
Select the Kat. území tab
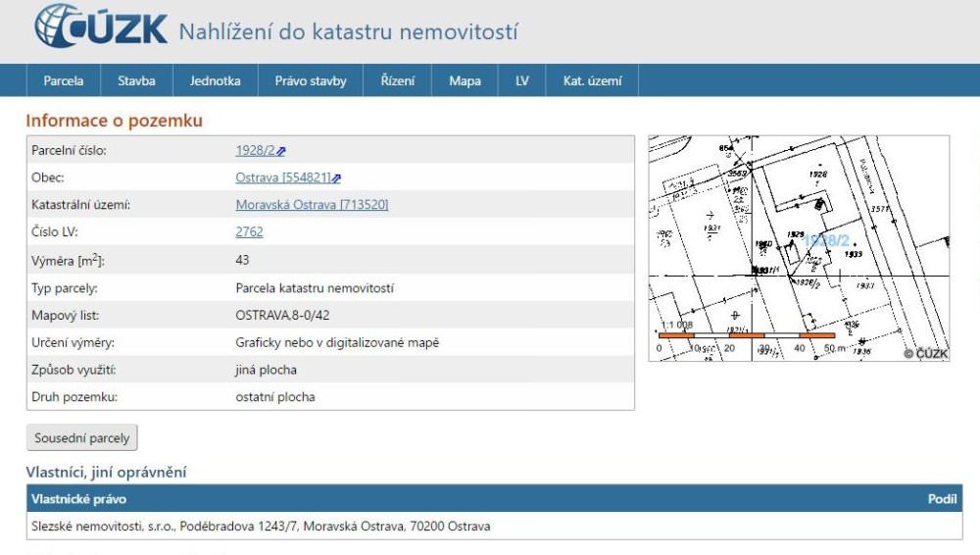click(593, 80)
